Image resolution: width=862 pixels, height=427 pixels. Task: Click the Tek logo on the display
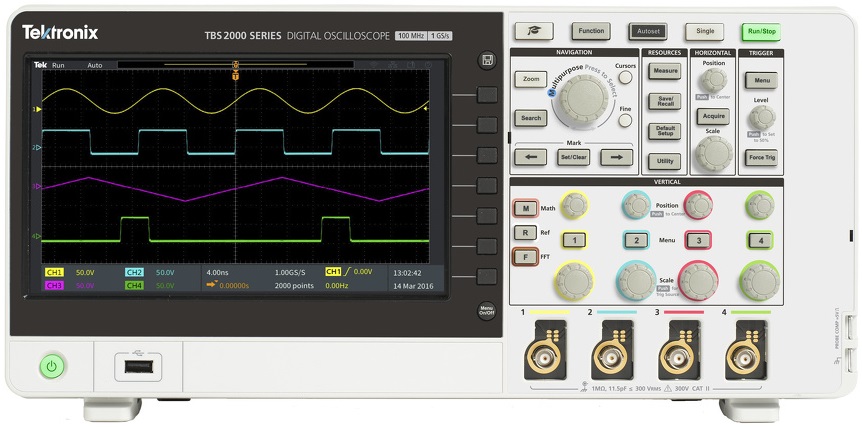pyautogui.click(x=40, y=65)
